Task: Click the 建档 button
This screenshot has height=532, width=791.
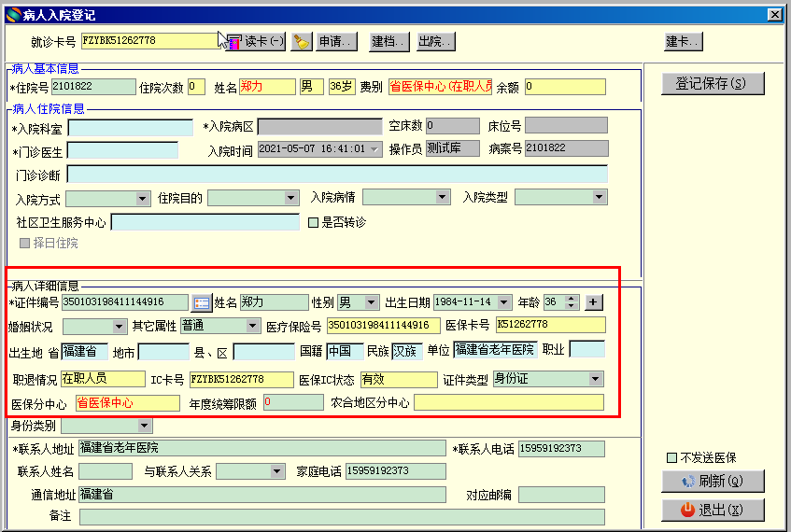Action: pos(388,41)
